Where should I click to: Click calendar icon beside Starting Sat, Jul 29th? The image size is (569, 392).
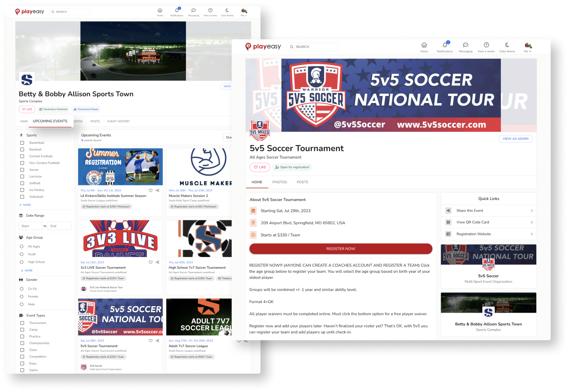point(253,210)
